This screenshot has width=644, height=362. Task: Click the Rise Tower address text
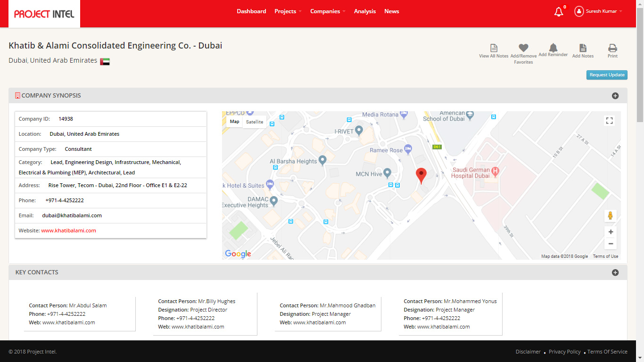(118, 185)
